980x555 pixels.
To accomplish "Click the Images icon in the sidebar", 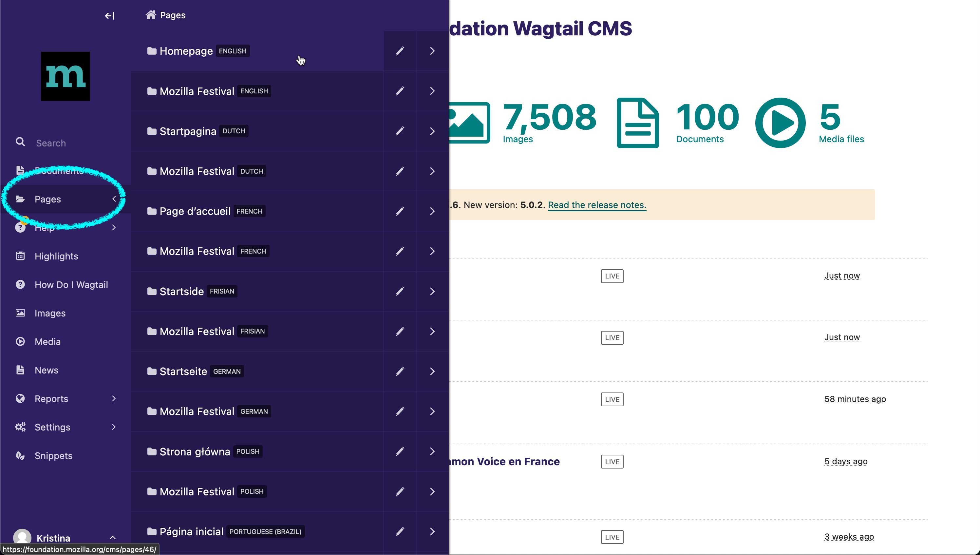I will pos(21,313).
